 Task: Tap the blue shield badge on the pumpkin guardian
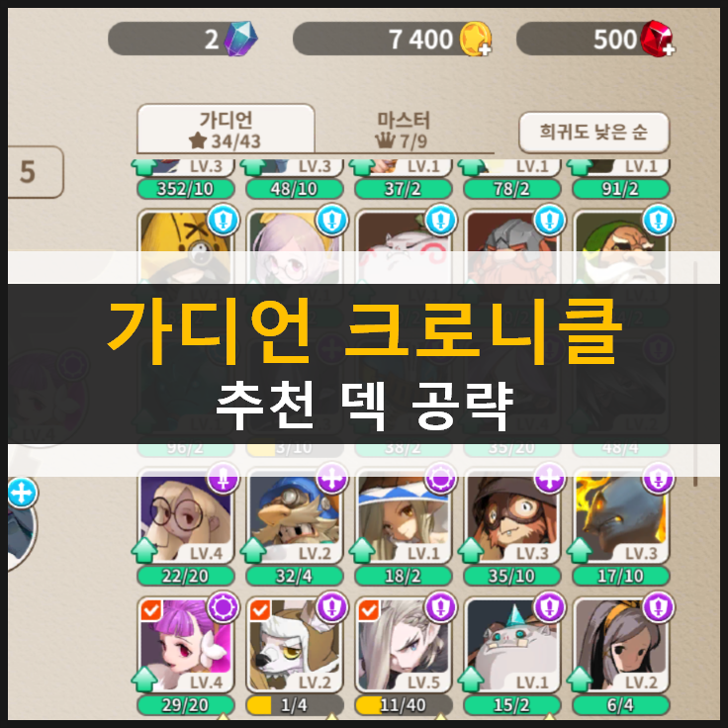(224, 220)
